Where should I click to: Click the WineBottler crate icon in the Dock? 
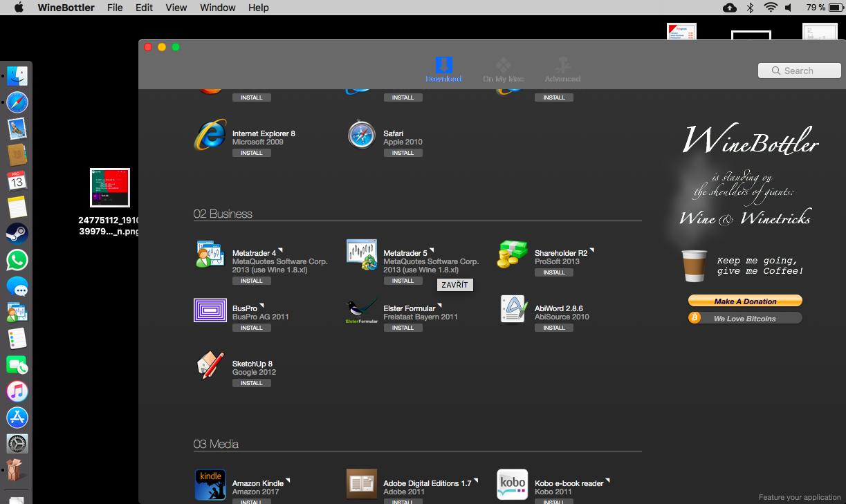(15, 470)
